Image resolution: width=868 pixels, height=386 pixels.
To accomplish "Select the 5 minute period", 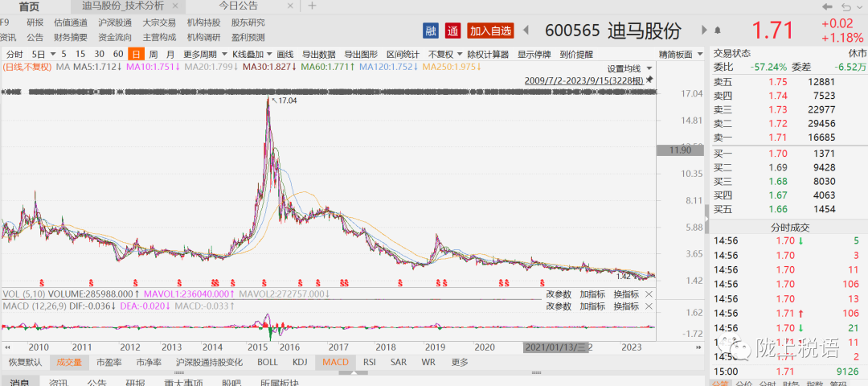I will pos(63,54).
